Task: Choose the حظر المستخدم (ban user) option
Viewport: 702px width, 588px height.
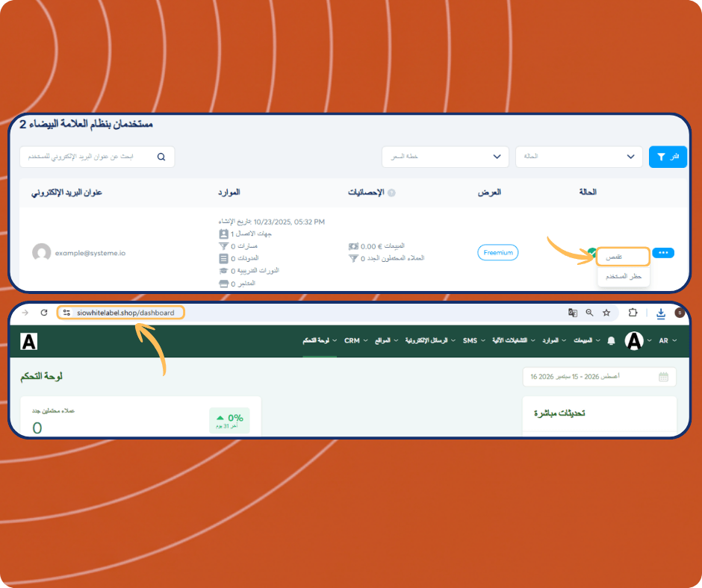Action: tap(623, 277)
